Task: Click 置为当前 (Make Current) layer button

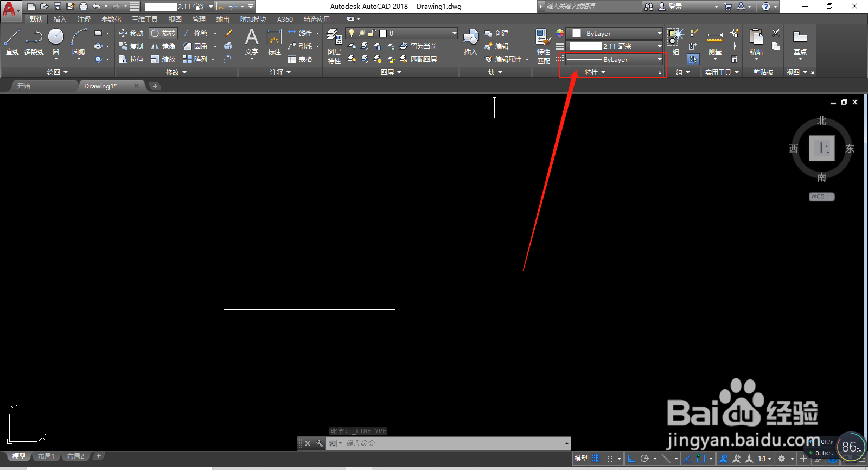Action: pos(418,46)
